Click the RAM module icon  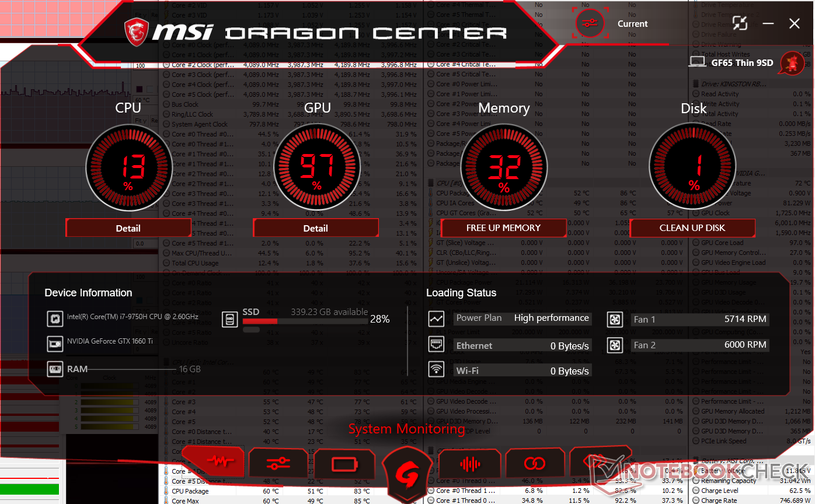coord(55,369)
